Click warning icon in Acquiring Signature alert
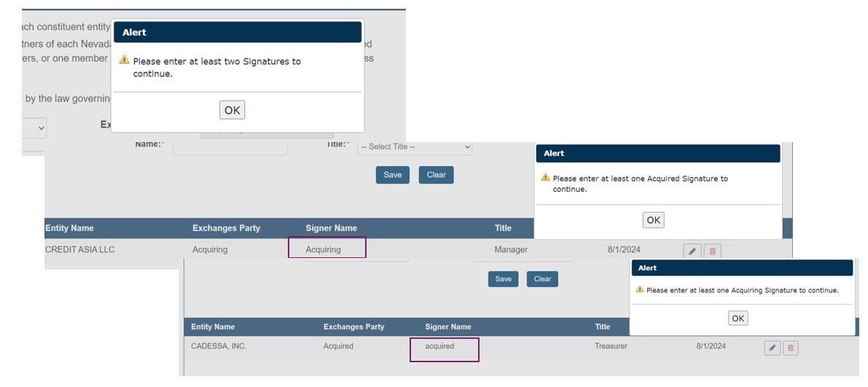The image size is (868, 387). tap(640, 289)
